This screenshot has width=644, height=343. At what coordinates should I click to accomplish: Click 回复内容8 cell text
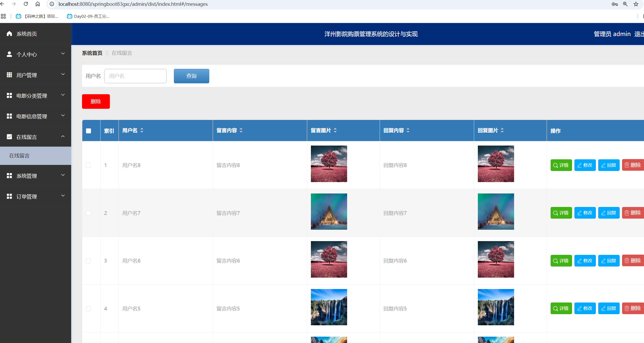coord(395,165)
